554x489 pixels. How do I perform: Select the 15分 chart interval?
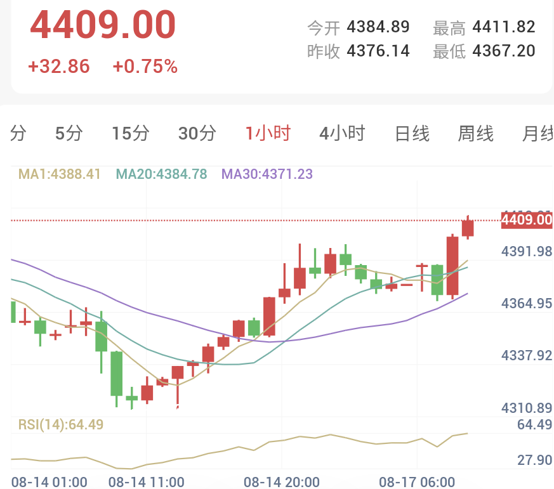click(x=130, y=134)
